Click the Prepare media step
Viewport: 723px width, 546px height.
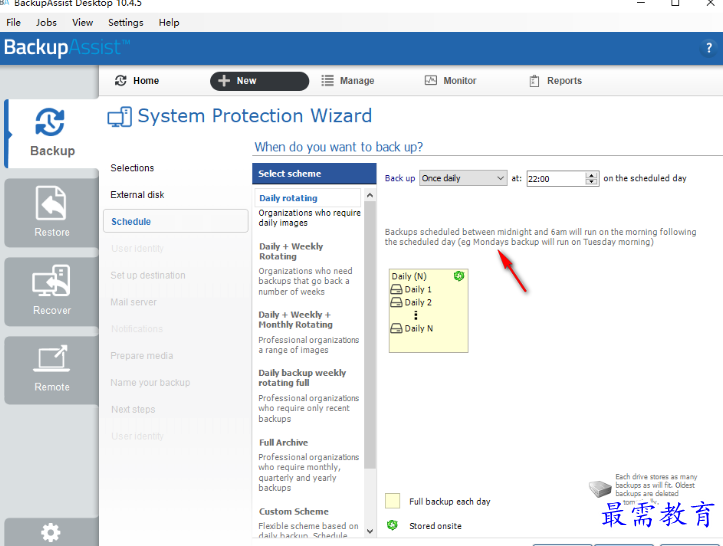(x=142, y=356)
